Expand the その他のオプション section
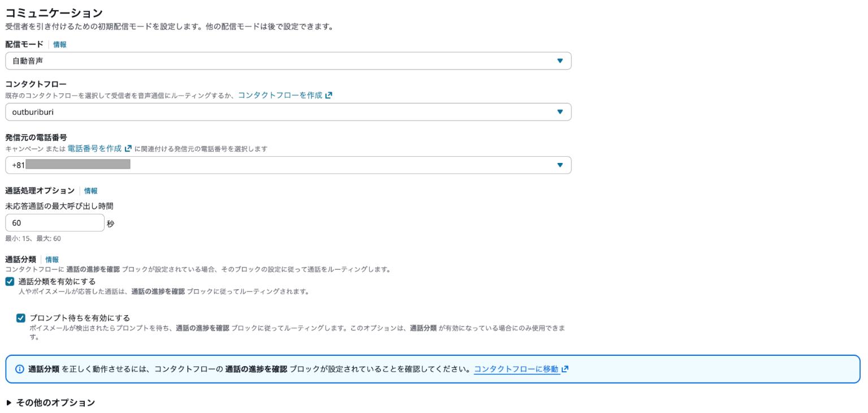 (50, 403)
